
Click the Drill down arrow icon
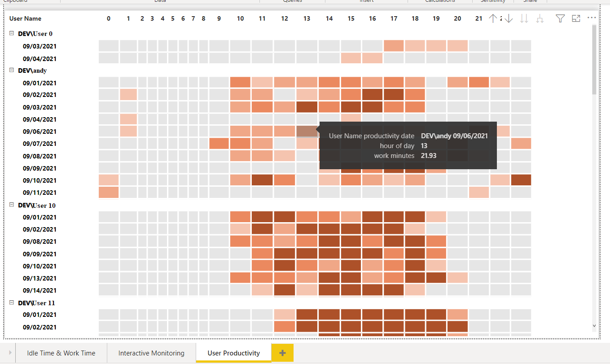tap(509, 18)
